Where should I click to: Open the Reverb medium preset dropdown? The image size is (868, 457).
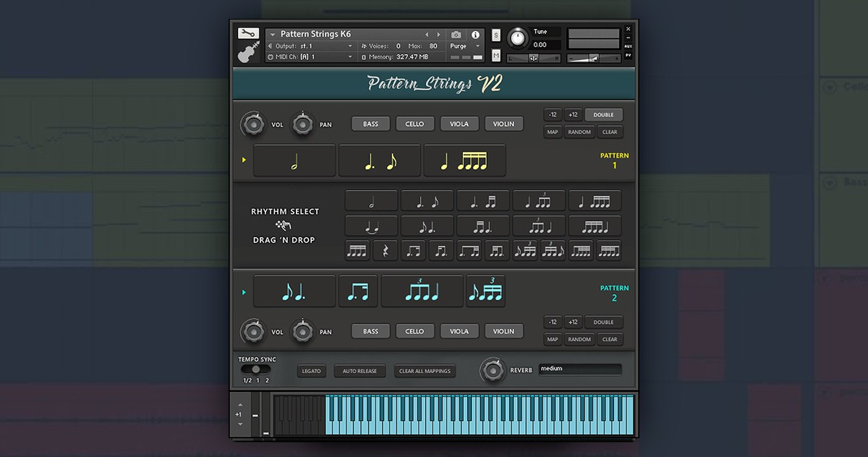579,369
